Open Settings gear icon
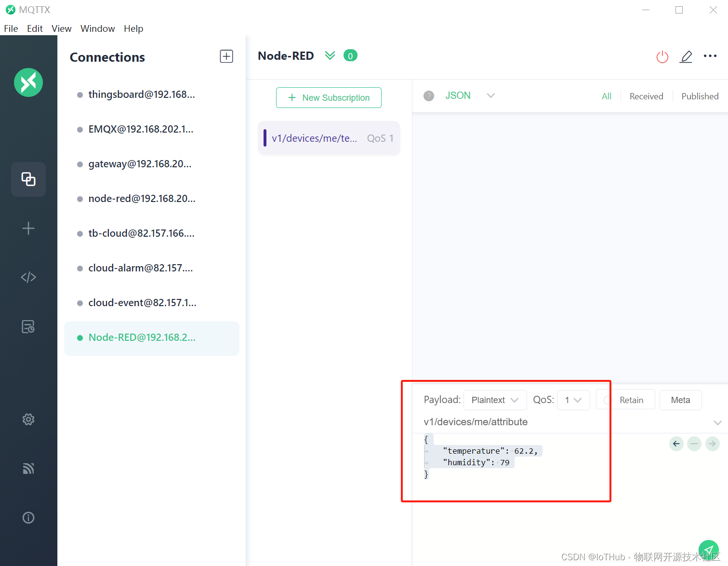 [28, 419]
